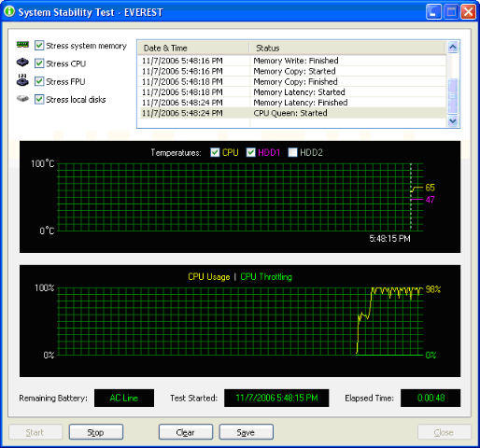
Task: Uncheck Stress CPU option
Action: pos(39,63)
